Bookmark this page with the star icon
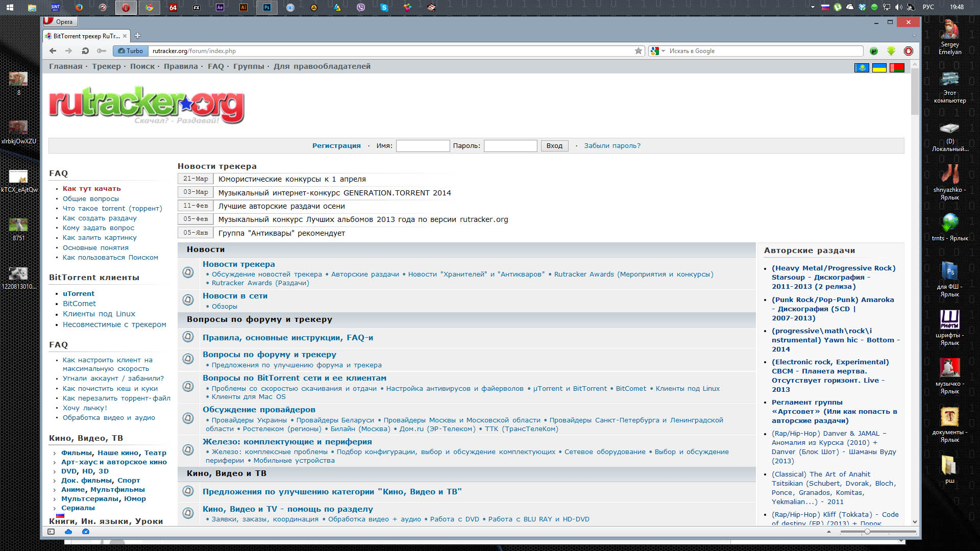The image size is (980, 551). [638, 51]
